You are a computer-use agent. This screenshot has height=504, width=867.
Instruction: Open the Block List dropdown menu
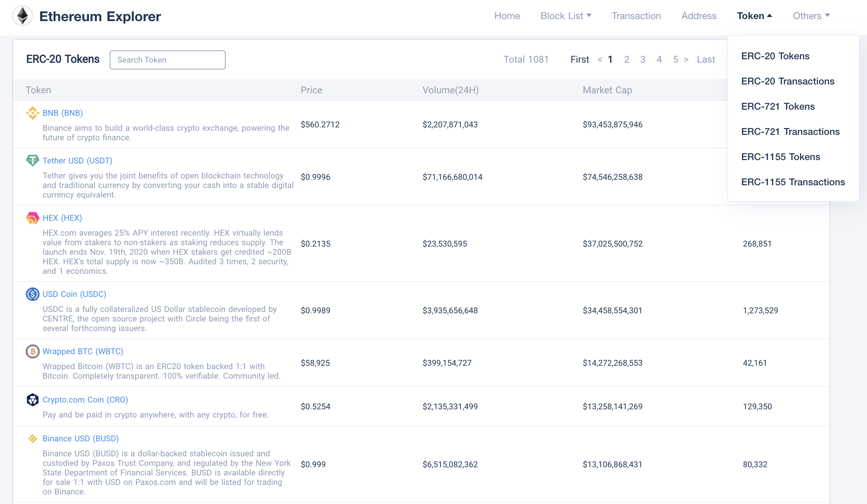click(x=566, y=16)
